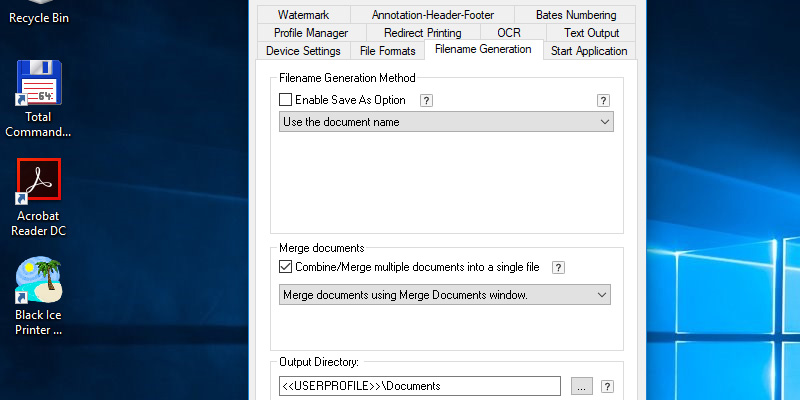This screenshot has height=400, width=800.
Task: Click help icon beside Combine/Merge documents option
Action: [x=559, y=268]
